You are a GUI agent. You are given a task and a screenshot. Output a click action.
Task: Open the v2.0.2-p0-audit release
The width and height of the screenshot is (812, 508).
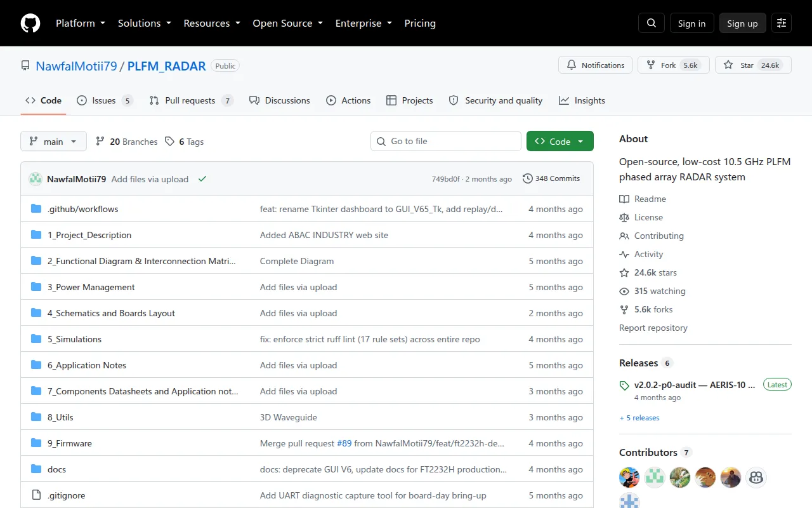tap(695, 385)
